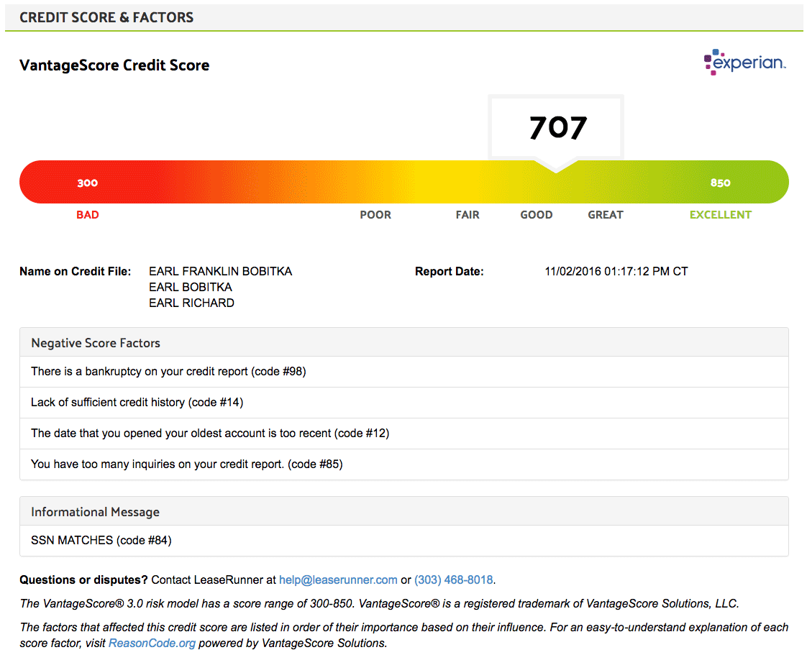The height and width of the screenshot is (655, 812).
Task: Click the 300 mark on the score bar
Action: pyautogui.click(x=88, y=183)
